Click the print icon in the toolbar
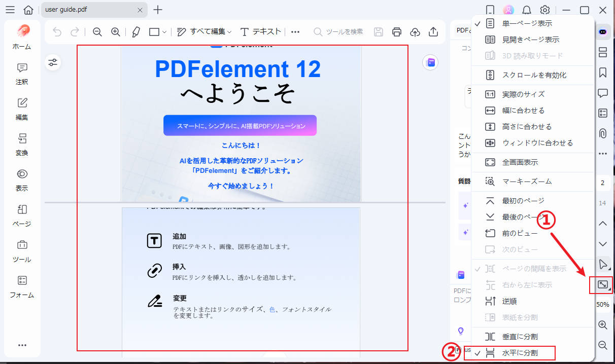615x364 pixels. tap(396, 31)
